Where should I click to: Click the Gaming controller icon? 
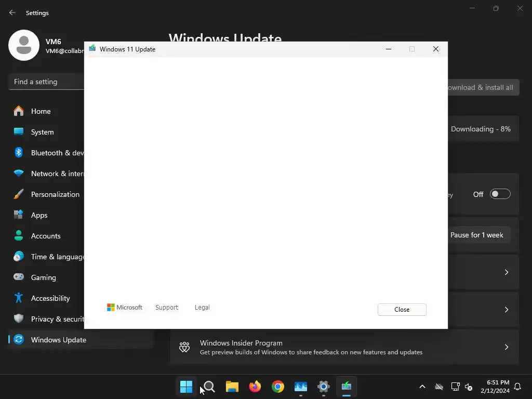click(19, 277)
